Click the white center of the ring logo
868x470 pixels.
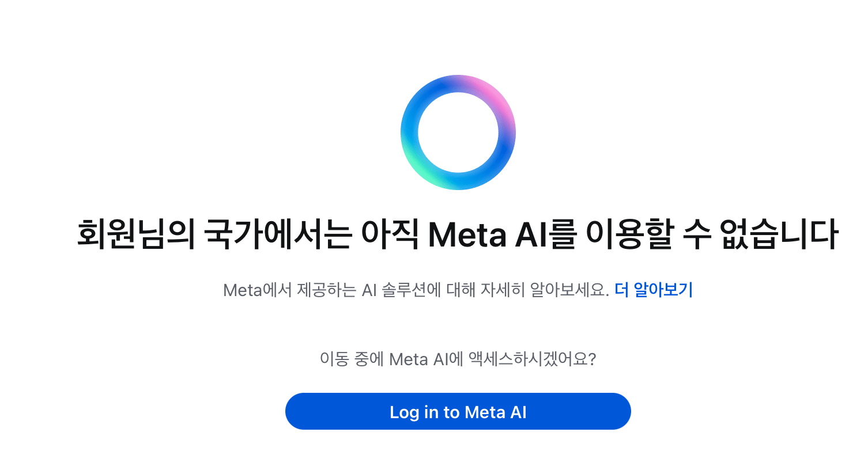[458, 132]
